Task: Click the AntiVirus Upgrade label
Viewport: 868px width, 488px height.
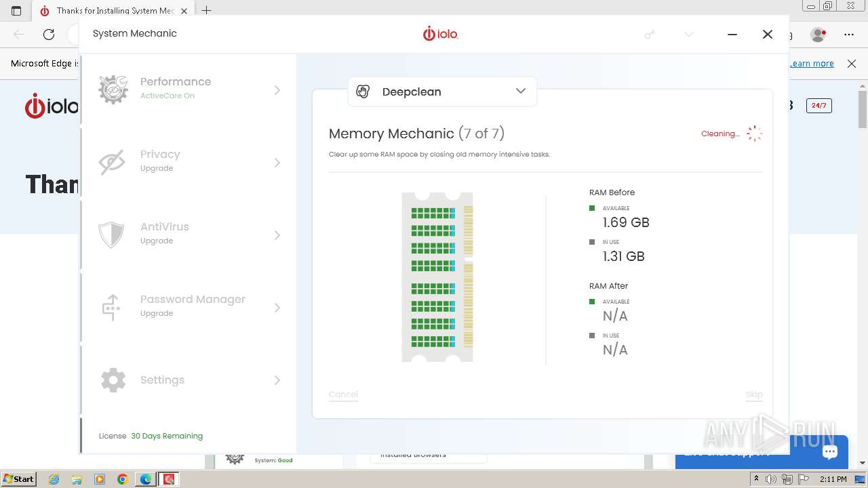Action: [157, 241]
